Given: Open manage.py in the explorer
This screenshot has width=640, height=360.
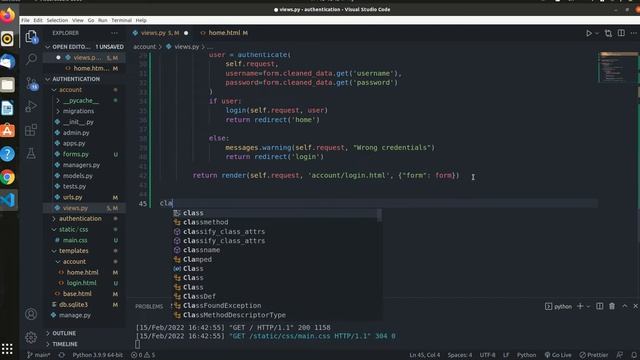Looking at the screenshot, I should tap(75, 315).
